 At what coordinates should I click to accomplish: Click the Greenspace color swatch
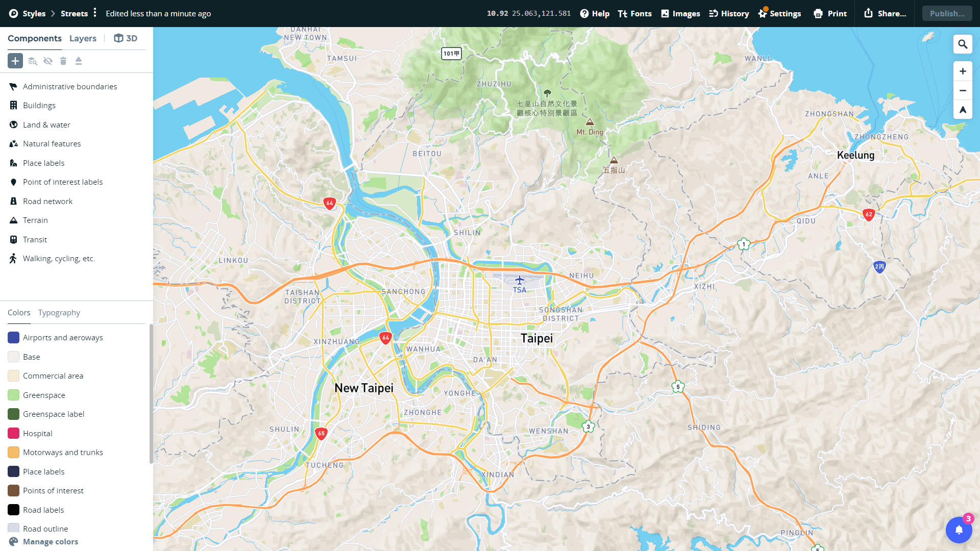[14, 395]
